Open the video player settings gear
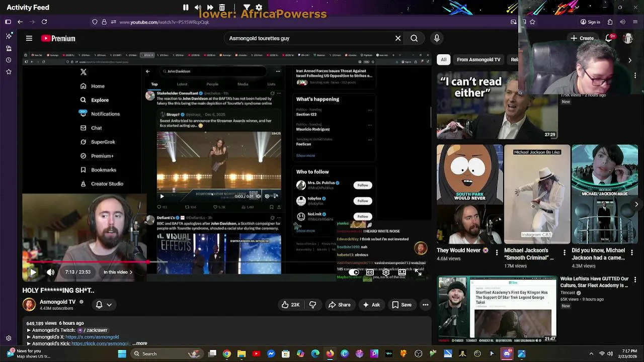Viewport: 644px width, 362px height. 386,272
